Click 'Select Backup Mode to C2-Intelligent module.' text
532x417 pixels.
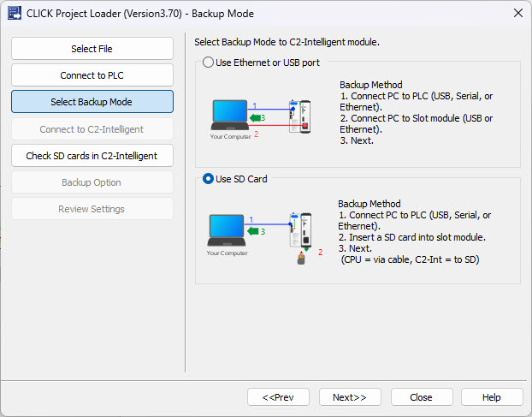click(x=287, y=42)
